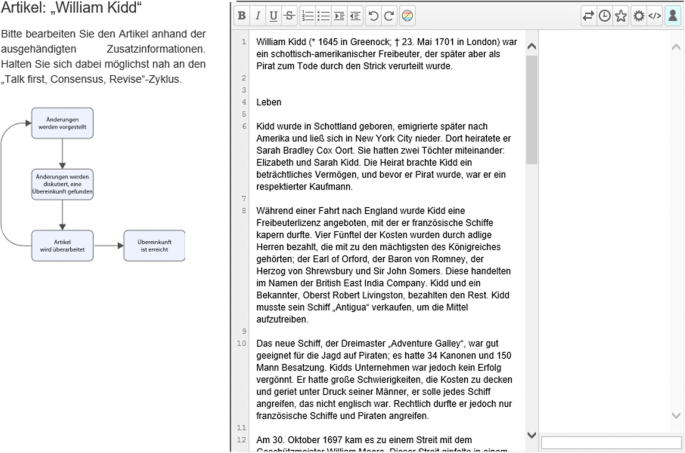This screenshot has width=685, height=453.
Task: Toggle strikethrough formatting
Action: tap(289, 16)
